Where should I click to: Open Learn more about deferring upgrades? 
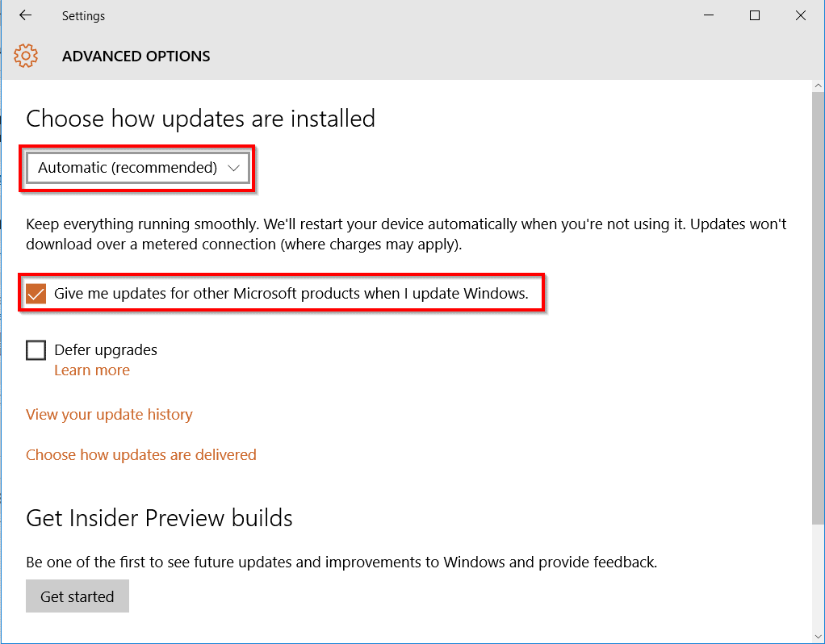pos(91,370)
